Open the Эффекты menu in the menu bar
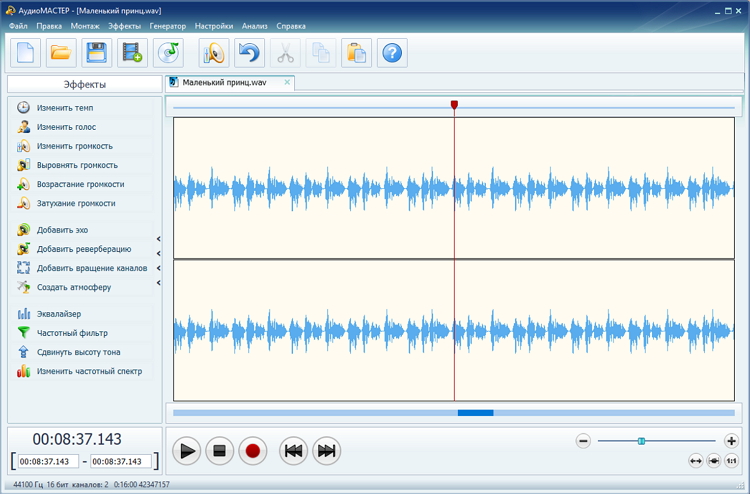 (x=124, y=26)
